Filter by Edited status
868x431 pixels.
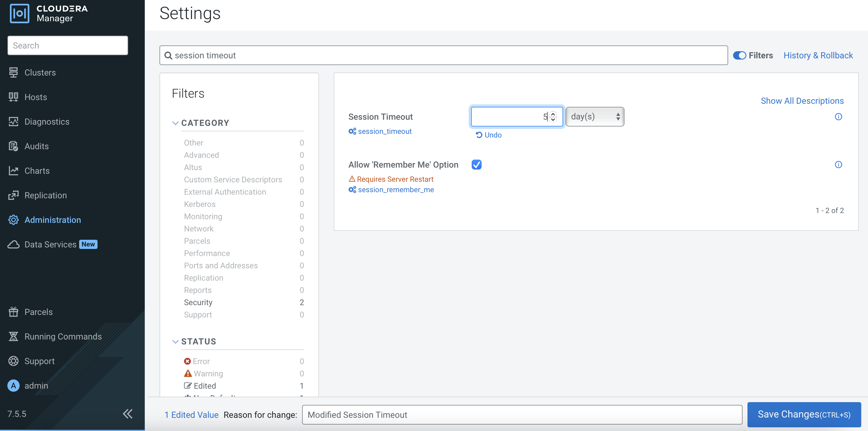click(205, 386)
